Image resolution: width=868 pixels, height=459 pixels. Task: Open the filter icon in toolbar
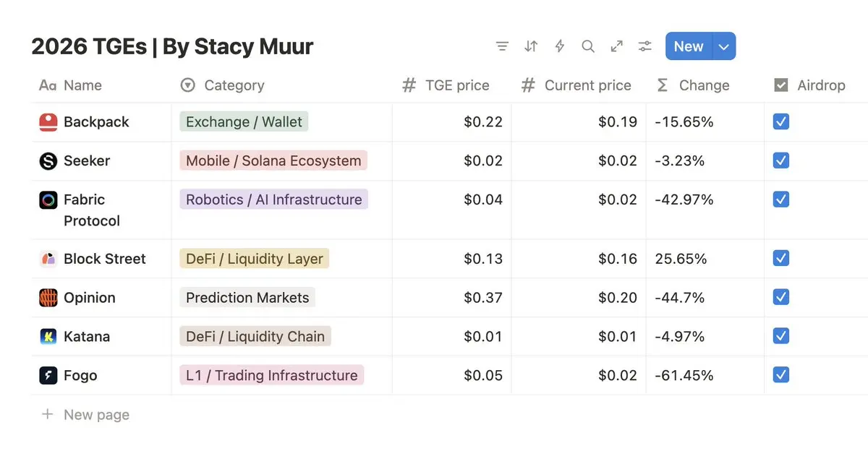click(x=502, y=46)
